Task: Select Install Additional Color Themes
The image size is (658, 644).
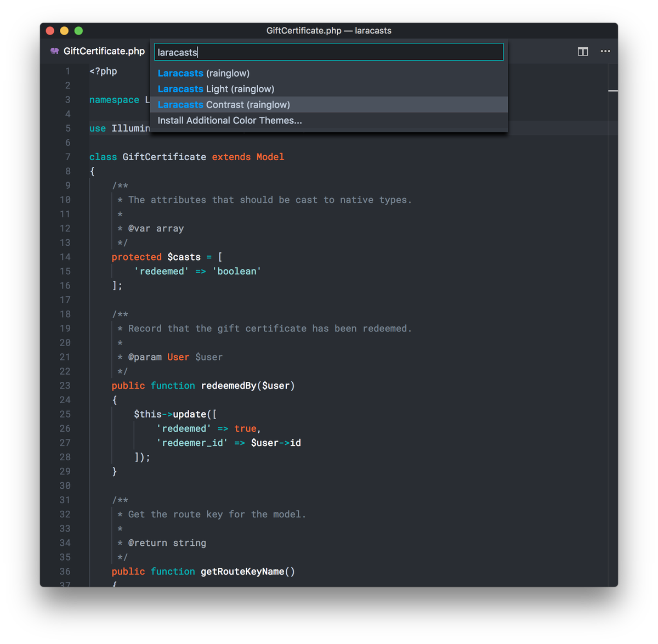Action: click(x=329, y=120)
